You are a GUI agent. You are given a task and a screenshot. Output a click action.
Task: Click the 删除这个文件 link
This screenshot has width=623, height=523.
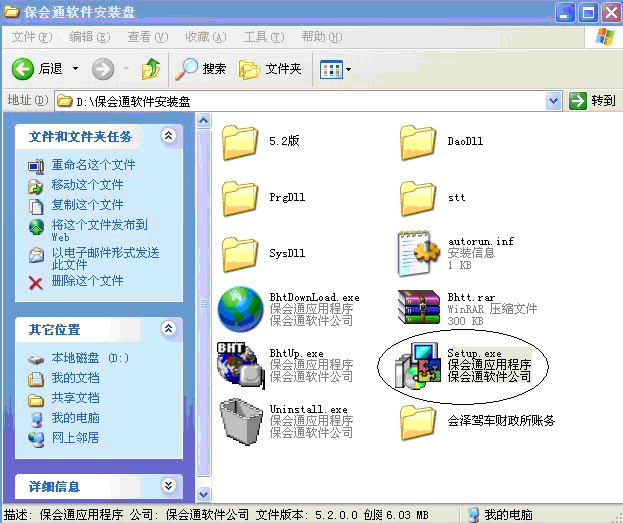(x=87, y=281)
